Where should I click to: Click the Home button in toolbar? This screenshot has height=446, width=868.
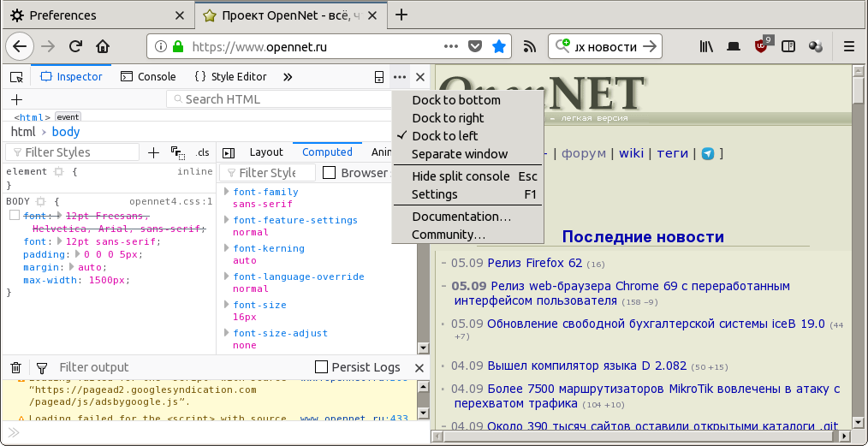click(x=103, y=46)
